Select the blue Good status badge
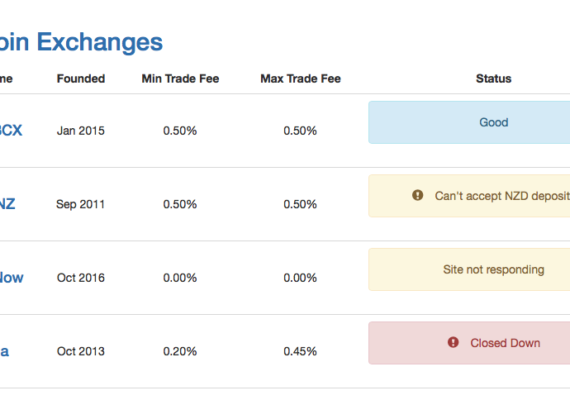The width and height of the screenshot is (570, 400). [469, 123]
